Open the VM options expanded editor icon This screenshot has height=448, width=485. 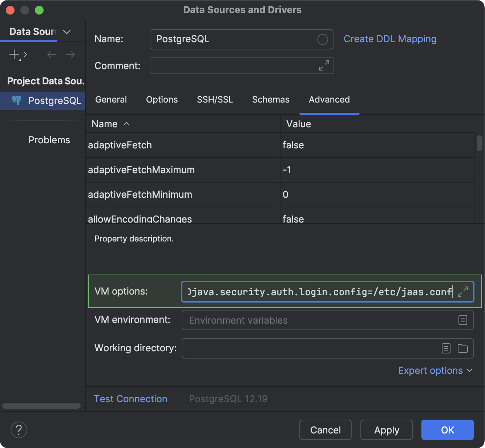pyautogui.click(x=463, y=291)
